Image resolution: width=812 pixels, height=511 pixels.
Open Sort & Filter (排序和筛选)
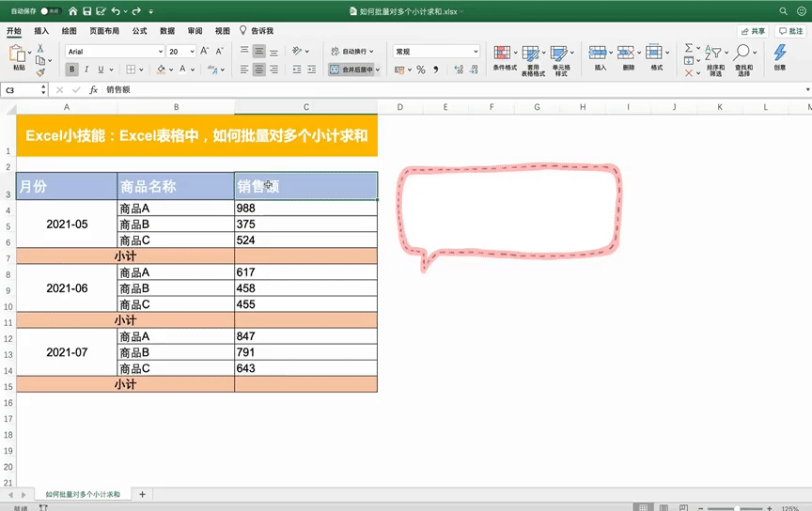click(x=715, y=60)
